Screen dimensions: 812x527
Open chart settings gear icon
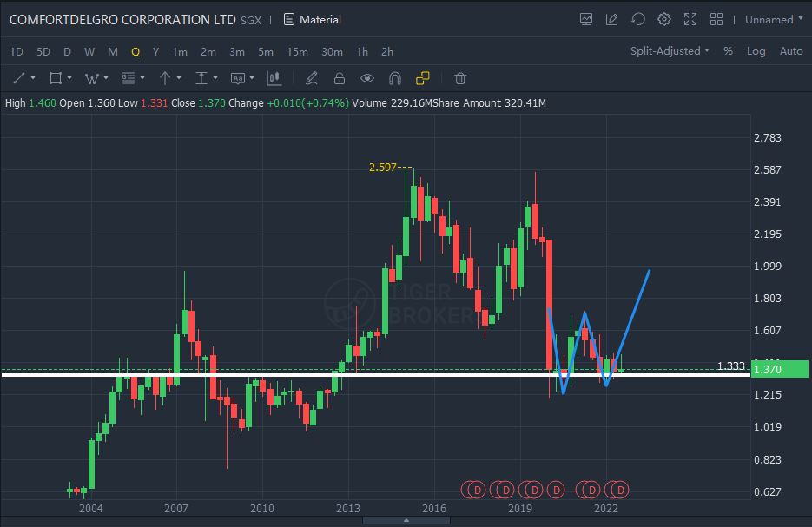[664, 20]
